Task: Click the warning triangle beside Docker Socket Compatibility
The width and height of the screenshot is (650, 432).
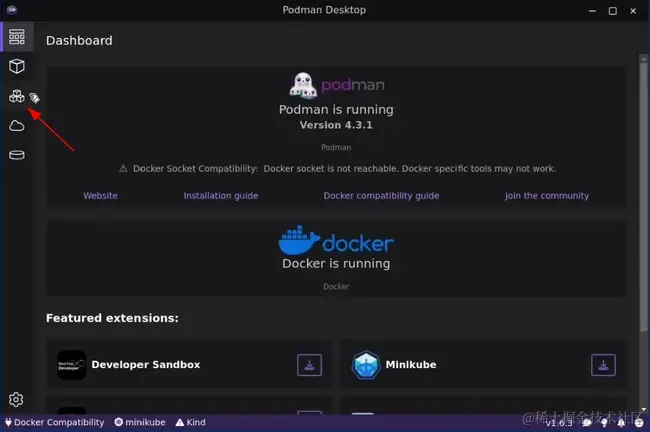Action: [123, 168]
